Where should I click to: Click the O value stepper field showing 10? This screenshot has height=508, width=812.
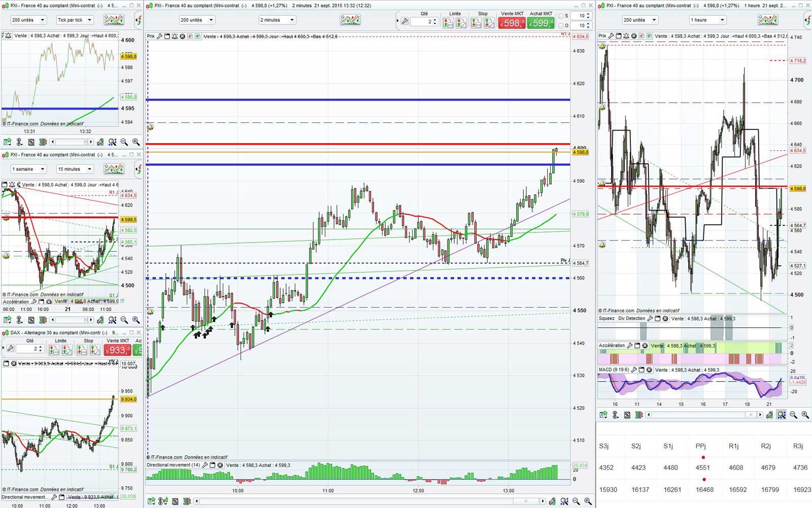point(581,25)
